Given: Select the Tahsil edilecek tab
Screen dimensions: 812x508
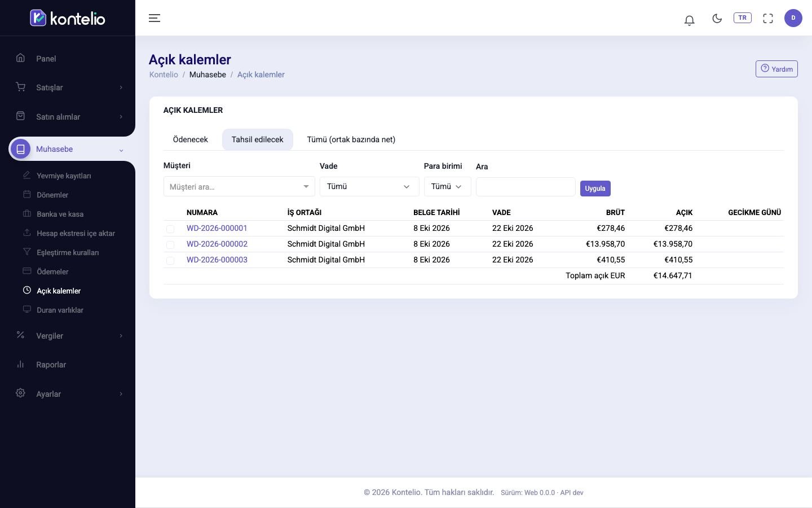Looking at the screenshot, I should pyautogui.click(x=258, y=139).
